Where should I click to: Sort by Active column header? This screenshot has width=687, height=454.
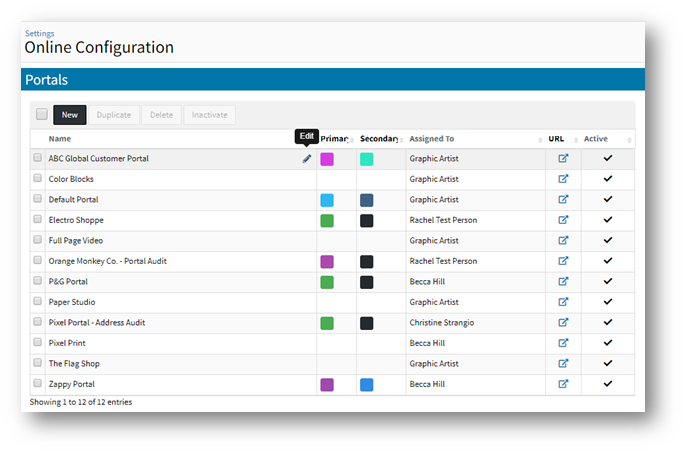[x=595, y=139]
